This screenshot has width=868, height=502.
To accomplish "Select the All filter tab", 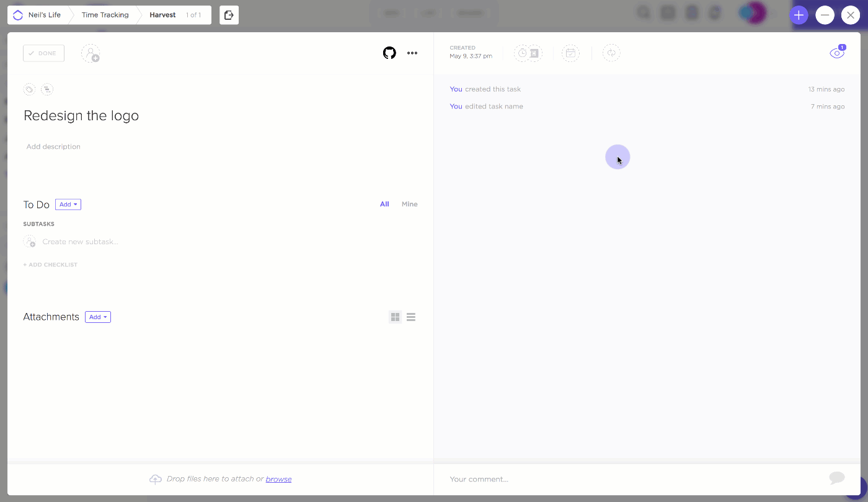I will [384, 205].
